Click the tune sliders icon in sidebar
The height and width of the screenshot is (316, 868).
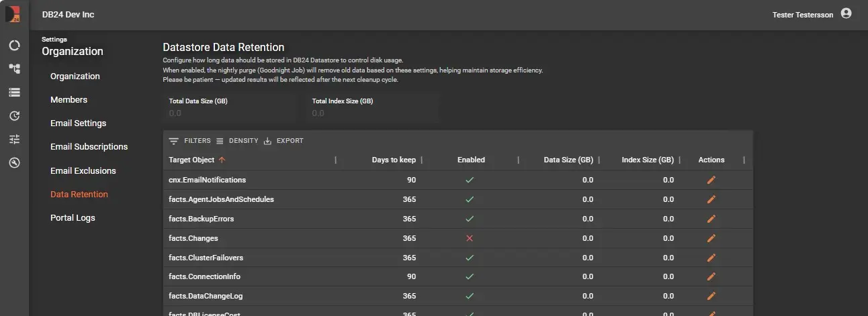pyautogui.click(x=14, y=140)
